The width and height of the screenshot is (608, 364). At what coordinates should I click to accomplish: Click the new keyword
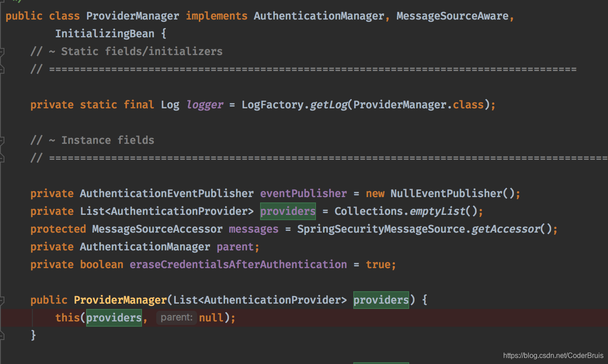pyautogui.click(x=375, y=194)
